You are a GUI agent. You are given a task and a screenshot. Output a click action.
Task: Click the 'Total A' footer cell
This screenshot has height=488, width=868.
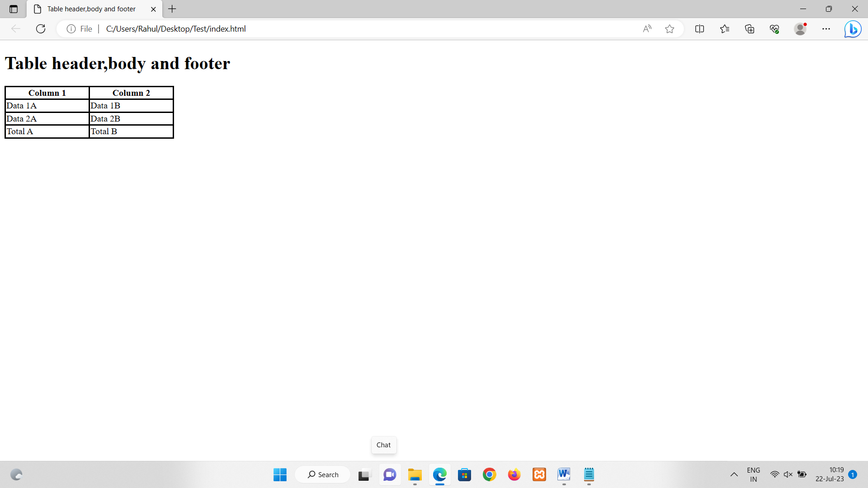pos(47,131)
